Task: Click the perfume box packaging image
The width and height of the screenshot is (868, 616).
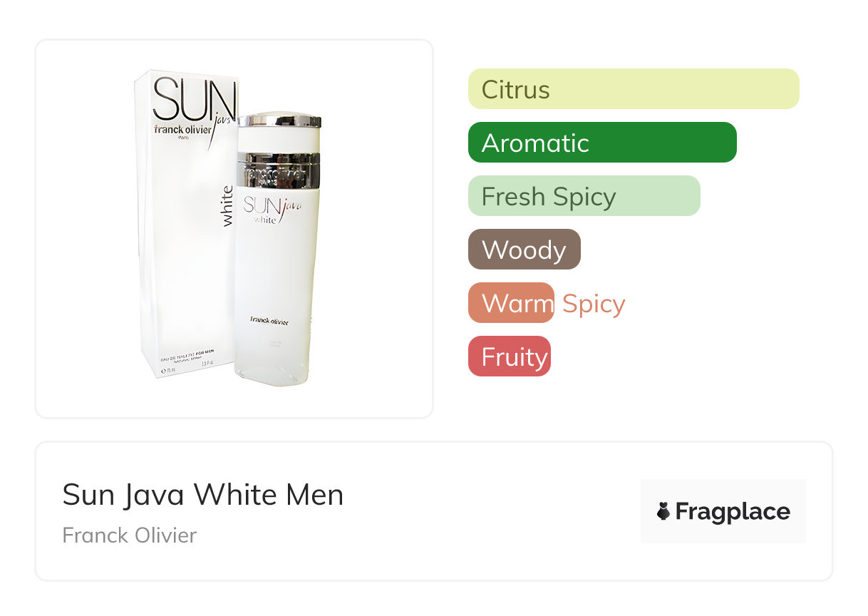Action: click(187, 225)
